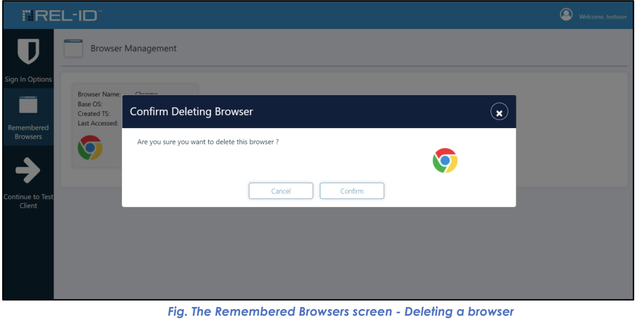Open Sign In Options shield icon
Viewport: 644px width, 327px height.
pyautogui.click(x=28, y=51)
